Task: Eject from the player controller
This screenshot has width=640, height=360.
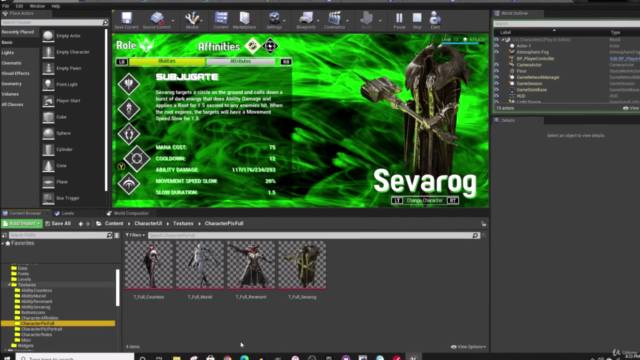Action: (435, 20)
